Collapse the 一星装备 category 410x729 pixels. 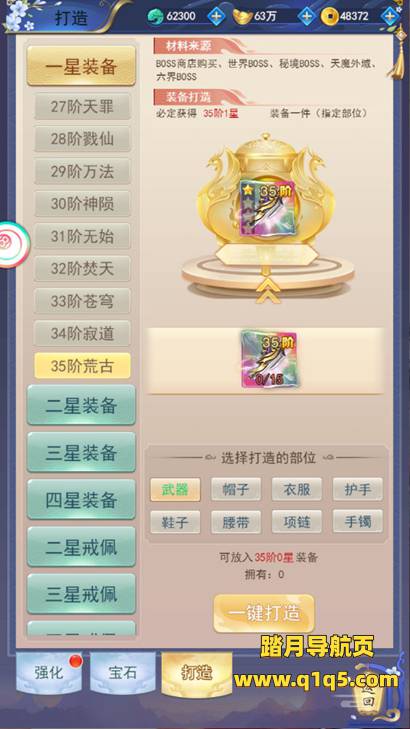click(81, 66)
